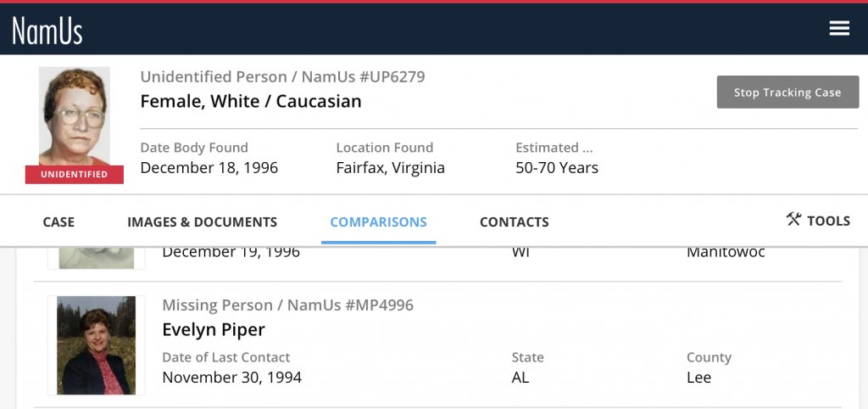Open Missing Person NamUs #MP4996 link
This screenshot has height=409, width=868.
click(x=287, y=305)
